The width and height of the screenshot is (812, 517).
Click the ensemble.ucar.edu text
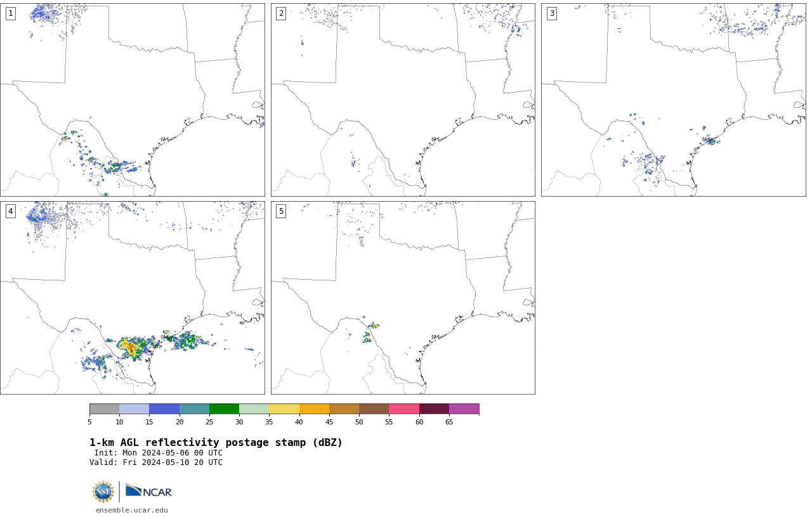(132, 510)
